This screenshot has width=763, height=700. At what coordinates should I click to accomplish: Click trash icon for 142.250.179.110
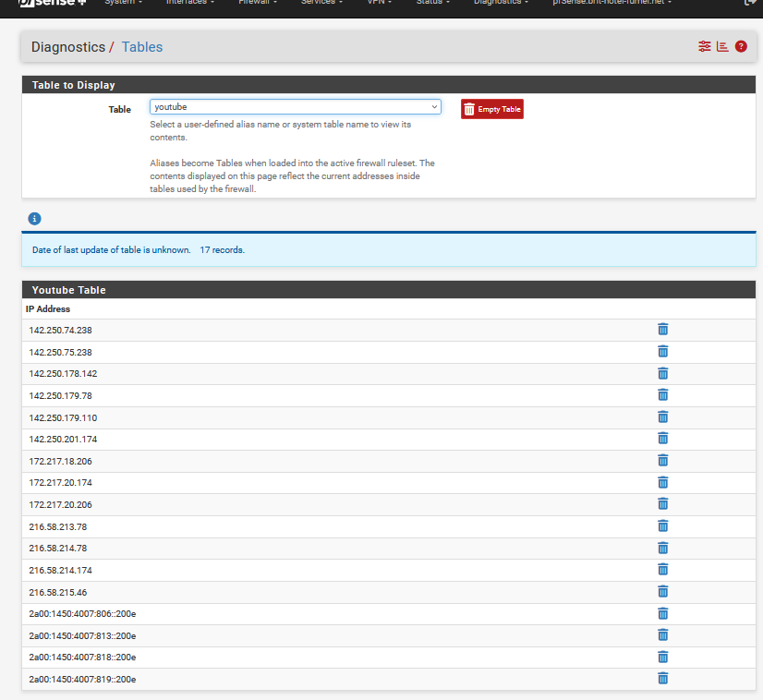(662, 416)
